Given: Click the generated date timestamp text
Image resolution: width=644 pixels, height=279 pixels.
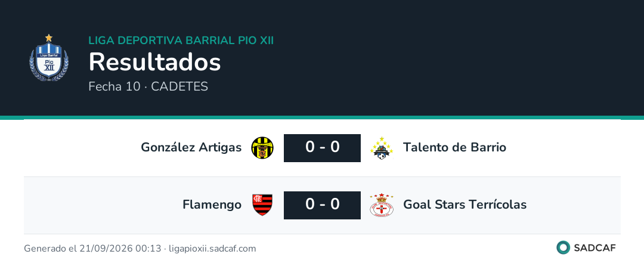Looking at the screenshot, I should pyautogui.click(x=92, y=249).
